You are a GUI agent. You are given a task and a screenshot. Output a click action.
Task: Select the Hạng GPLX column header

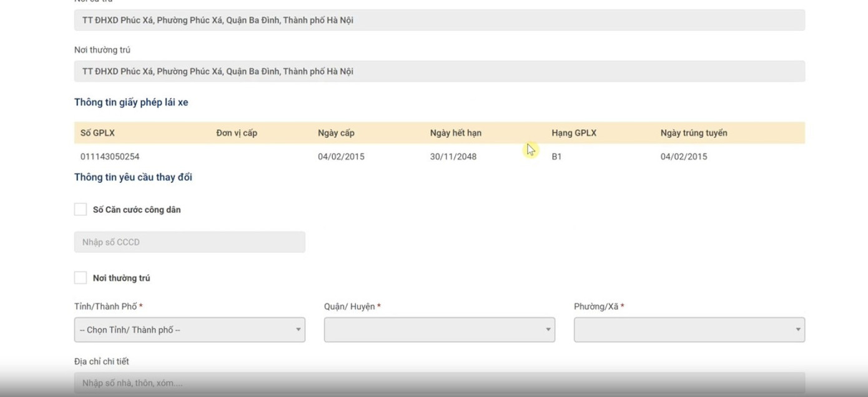[574, 133]
